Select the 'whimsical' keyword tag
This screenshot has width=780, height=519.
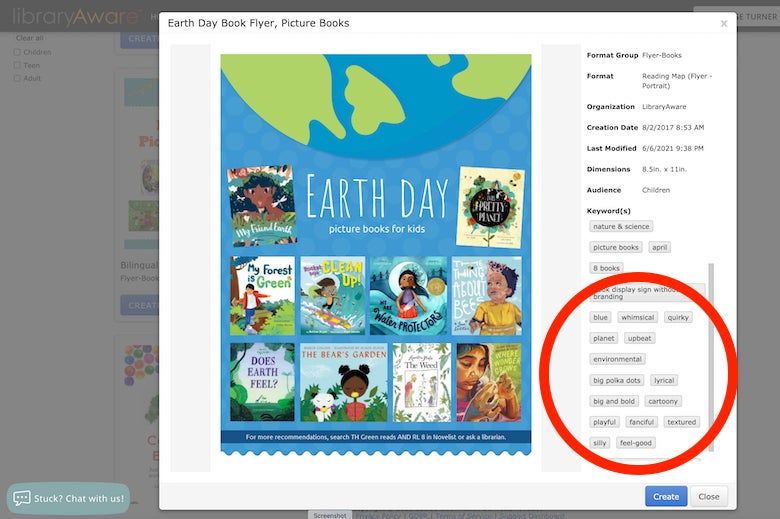[637, 317]
